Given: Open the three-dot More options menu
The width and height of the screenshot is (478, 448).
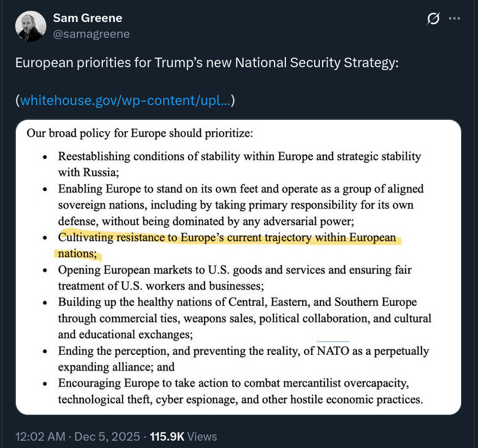Looking at the screenshot, I should 454,19.
